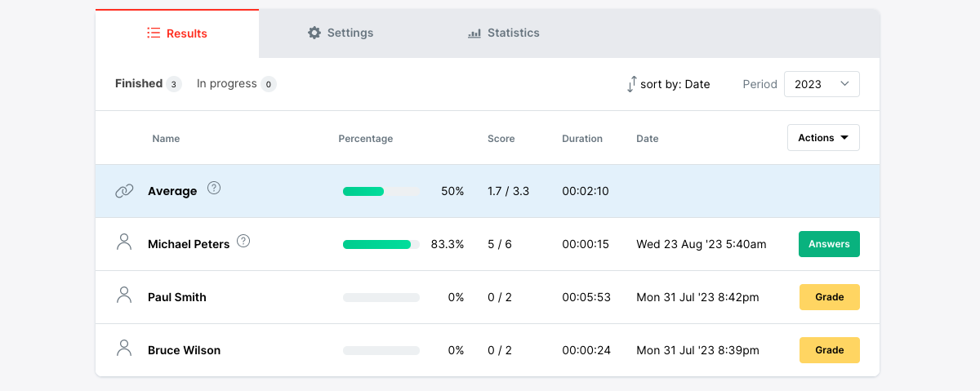Viewport: 980px width, 391px height.
Task: Grade Bruce Wilson's submission
Action: pyautogui.click(x=829, y=350)
